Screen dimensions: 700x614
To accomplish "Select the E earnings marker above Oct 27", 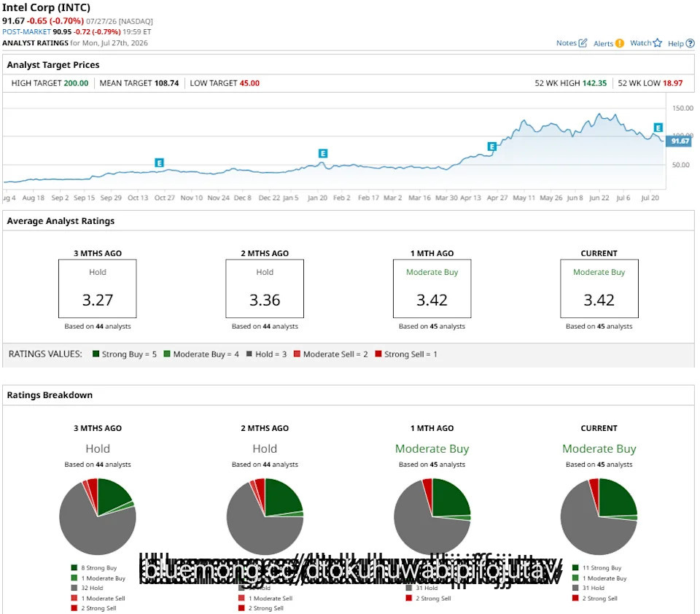I will pos(159,163).
